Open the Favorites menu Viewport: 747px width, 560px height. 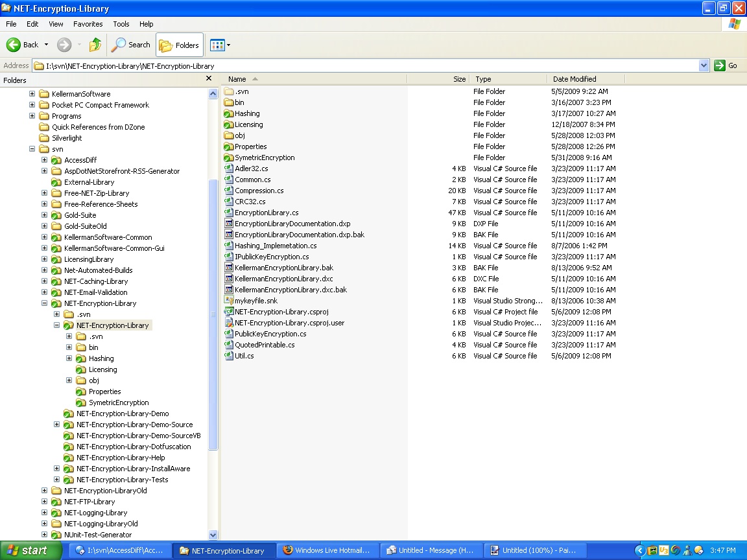(x=88, y=24)
